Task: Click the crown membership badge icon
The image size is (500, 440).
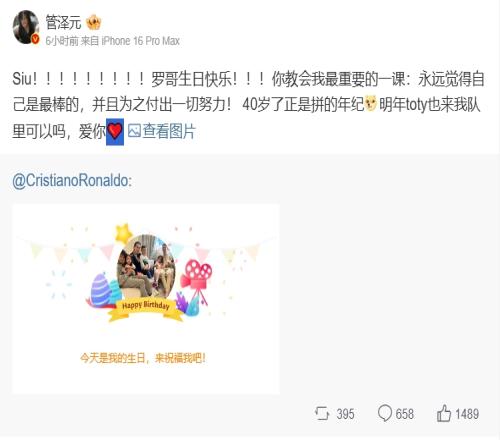Action: pyautogui.click(x=93, y=23)
